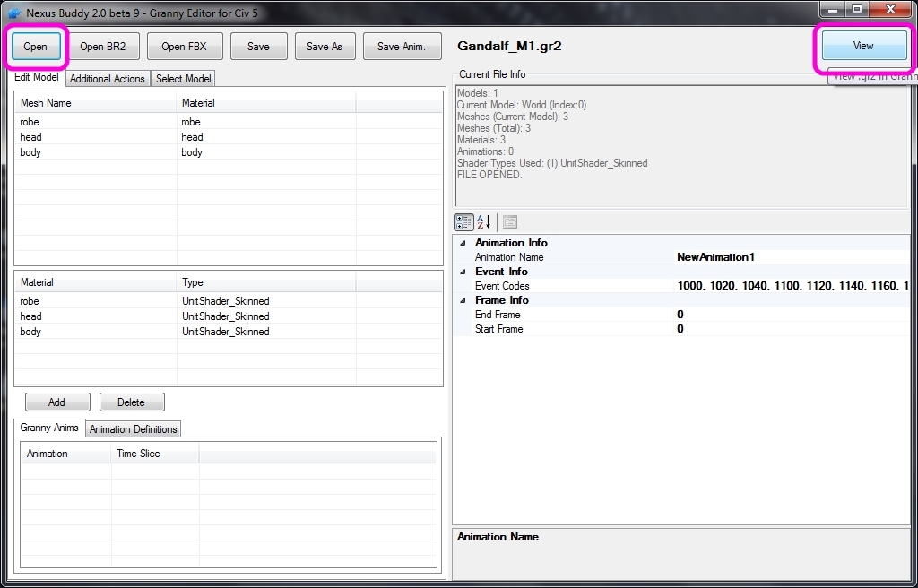Select the End Frame property label
Image resolution: width=918 pixels, height=588 pixels.
click(x=498, y=315)
